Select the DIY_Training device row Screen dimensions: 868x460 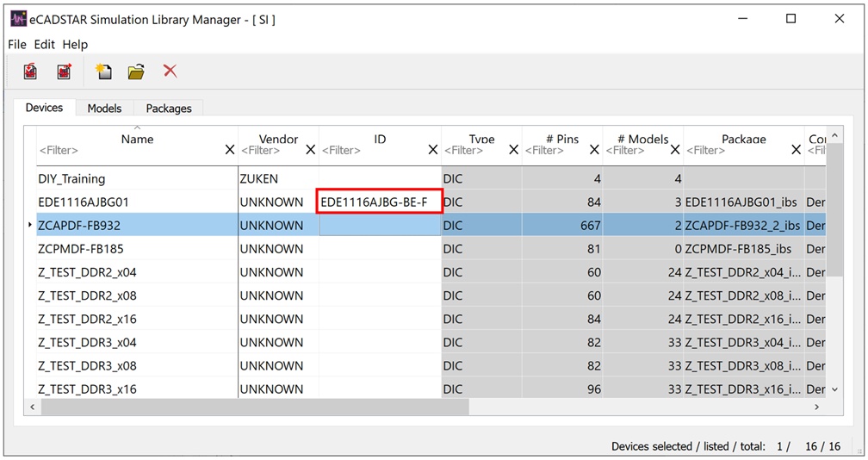point(431,178)
